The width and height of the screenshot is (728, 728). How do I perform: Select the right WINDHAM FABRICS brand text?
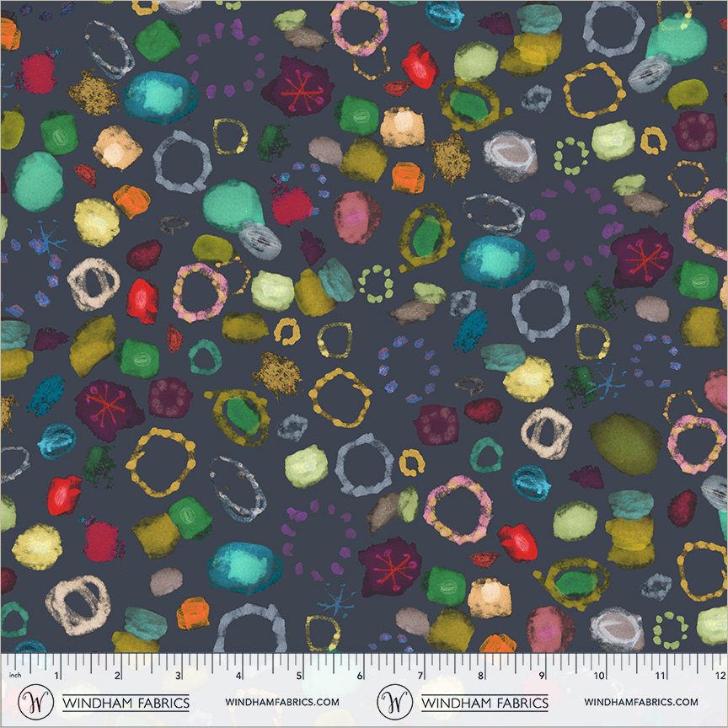(484, 703)
